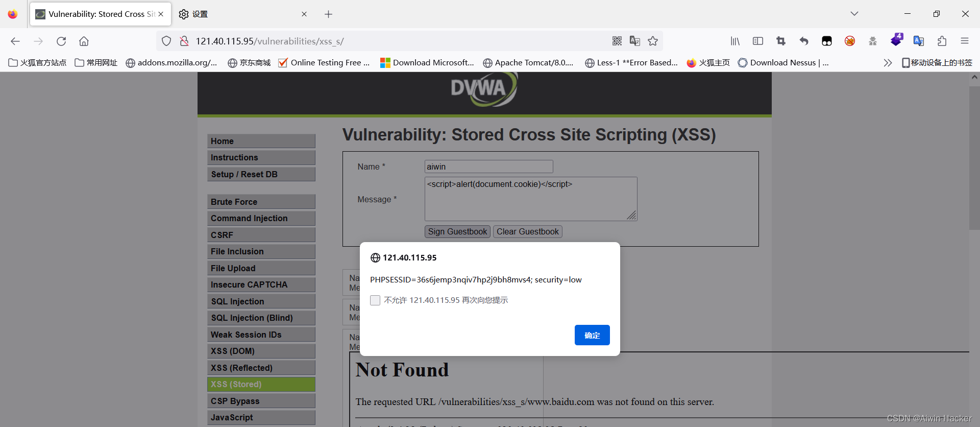Open File Inclusion page
The image size is (980, 427).
[x=261, y=252]
